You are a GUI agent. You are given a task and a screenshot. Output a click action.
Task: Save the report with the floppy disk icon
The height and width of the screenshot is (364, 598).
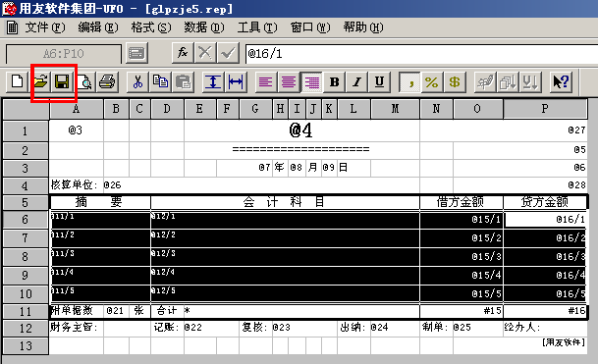(62, 82)
